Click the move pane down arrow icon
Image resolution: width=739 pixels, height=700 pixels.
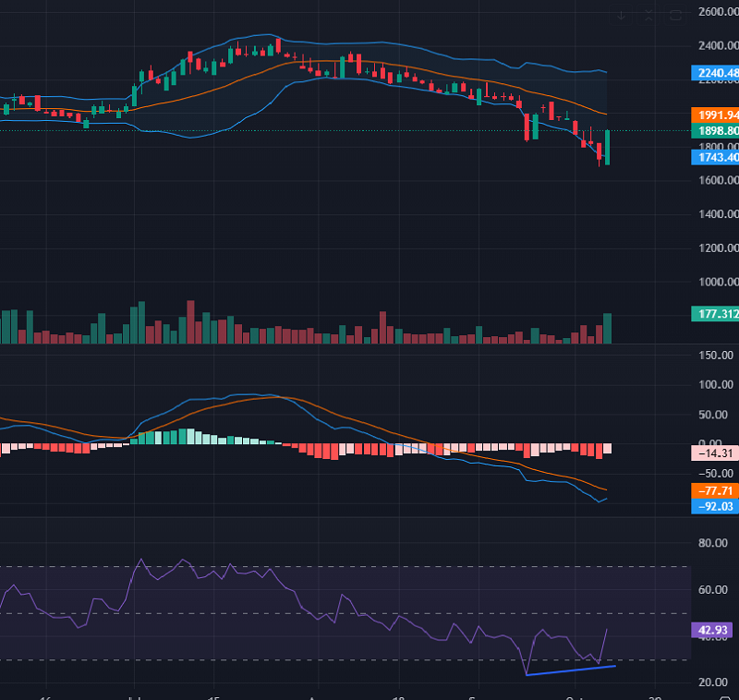(x=623, y=15)
